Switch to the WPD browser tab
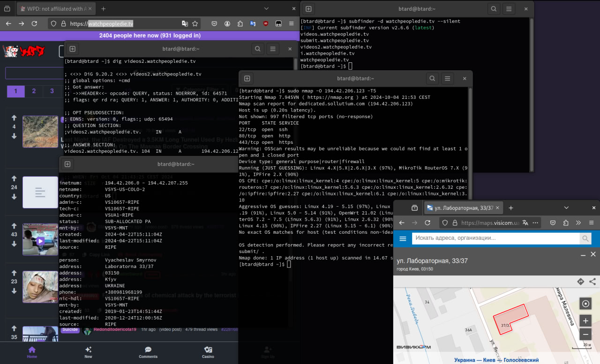 click(56, 9)
